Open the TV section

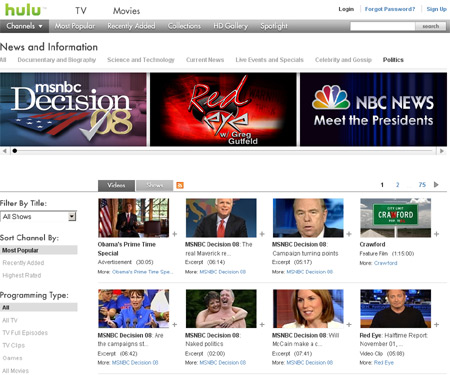click(81, 11)
